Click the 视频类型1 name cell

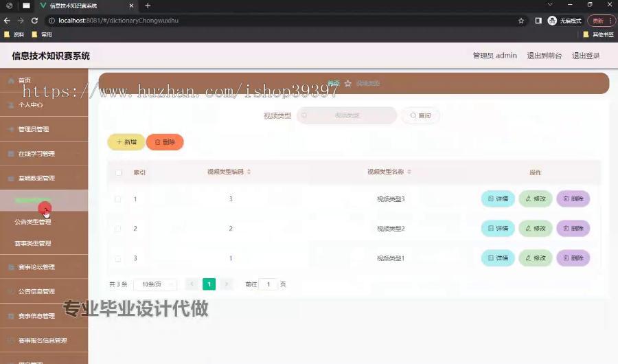(391, 258)
